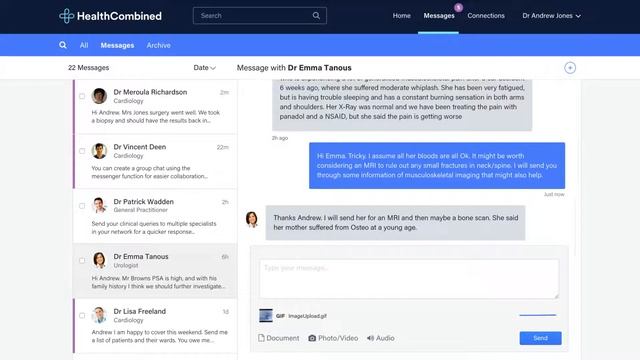Viewport: 640px width, 360px height.
Task: Open the conversation with Dr Patrick Wadden
Action: 156,216
